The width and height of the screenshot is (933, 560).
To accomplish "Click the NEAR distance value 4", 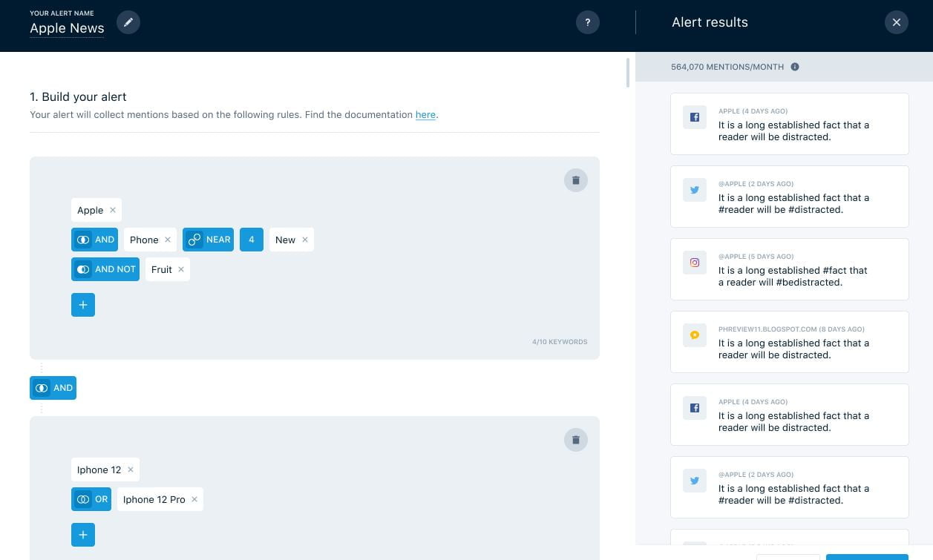I will tap(252, 240).
